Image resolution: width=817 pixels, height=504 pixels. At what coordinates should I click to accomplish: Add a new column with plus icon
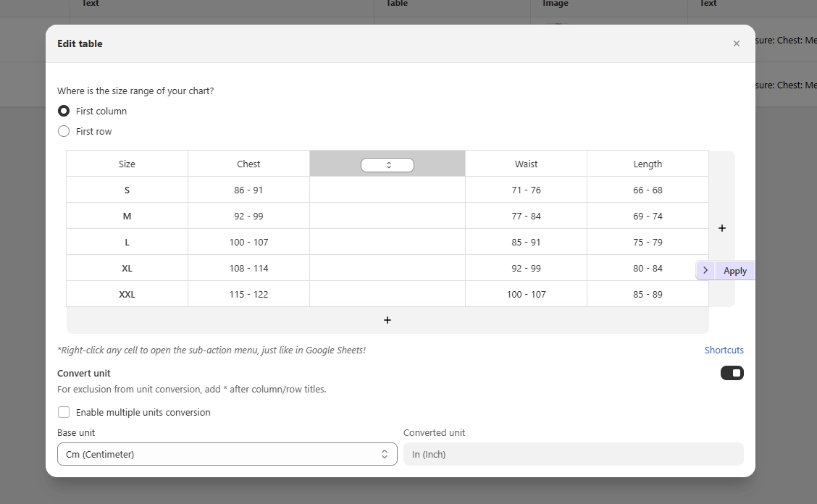pyautogui.click(x=721, y=228)
